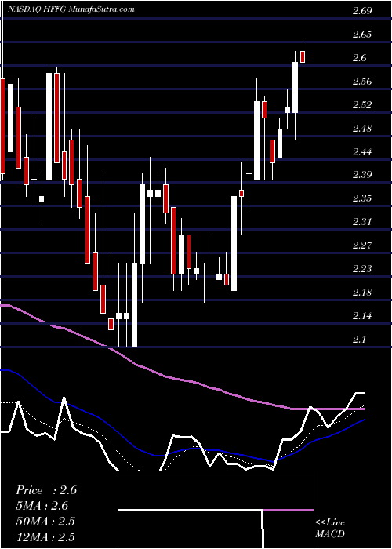Click the 2.69 price axis label

pos(361,11)
